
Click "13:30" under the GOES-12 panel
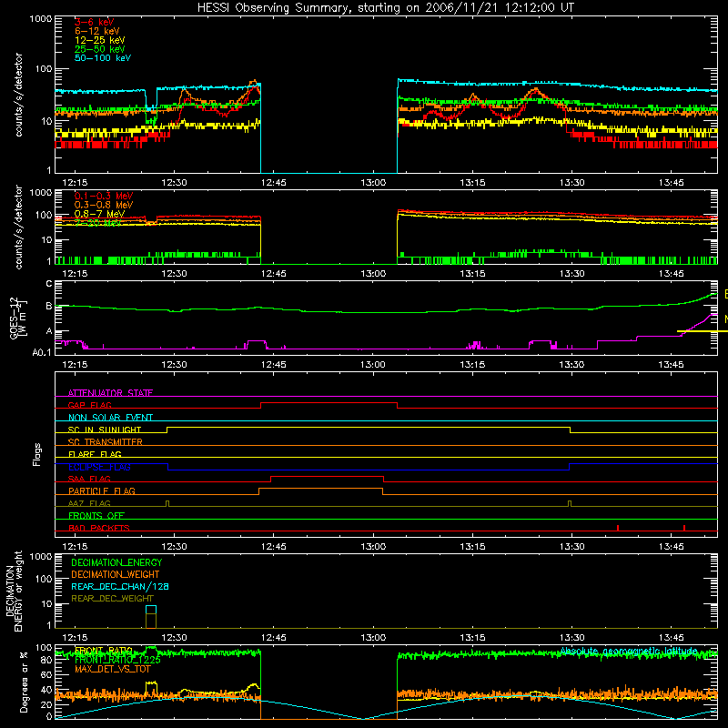[571, 365]
